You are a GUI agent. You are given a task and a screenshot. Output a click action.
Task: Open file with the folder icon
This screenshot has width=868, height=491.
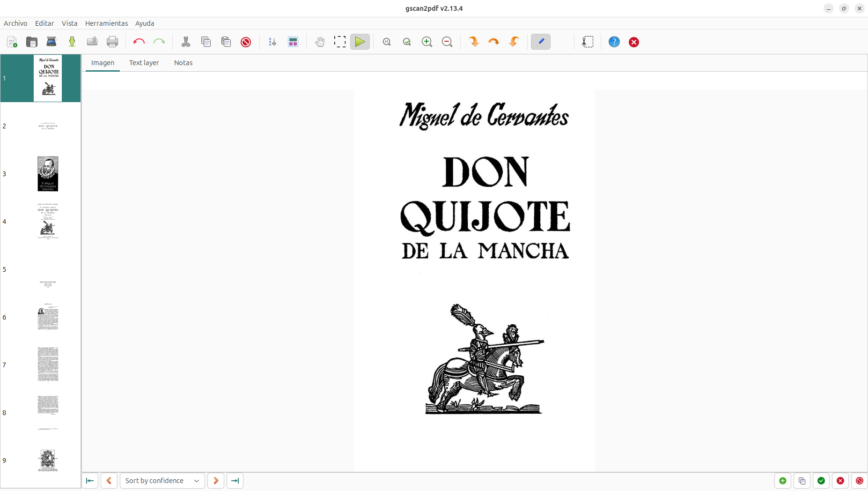click(32, 42)
